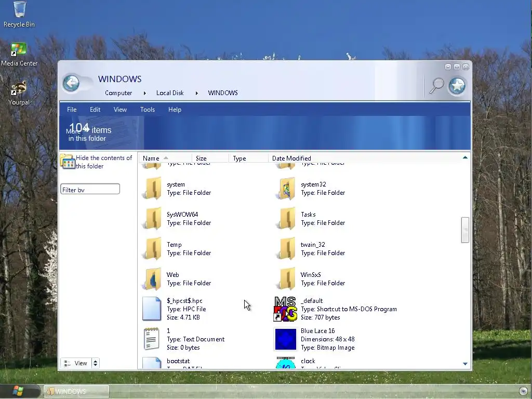Viewport: 532px width, 399px height.
Task: Select the system folder icon
Action: 152,189
